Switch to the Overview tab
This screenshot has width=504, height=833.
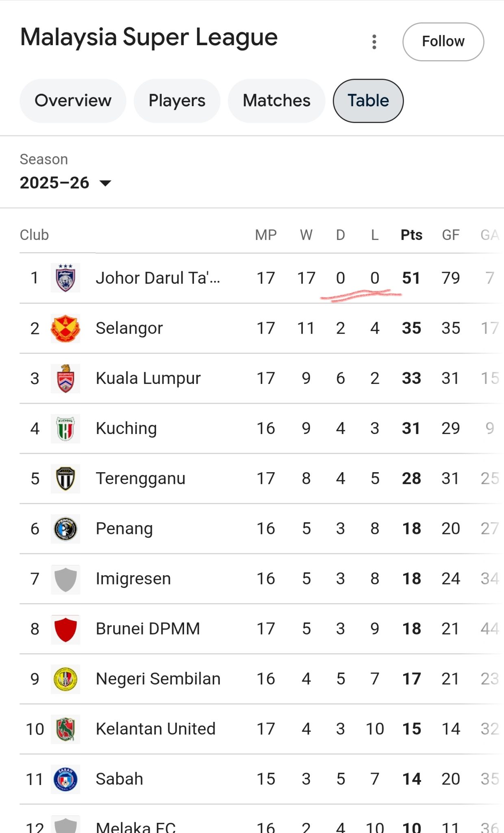tap(73, 100)
